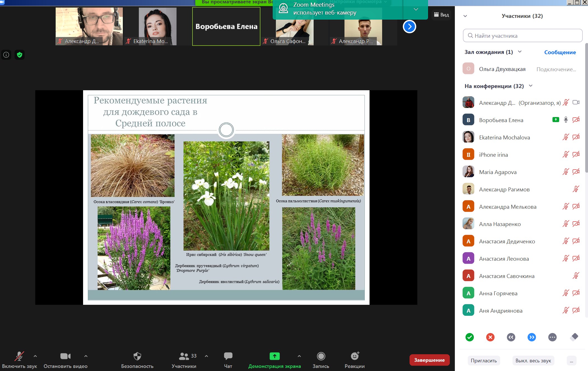Toggle Воробьева Елена's microphone icon

566,120
